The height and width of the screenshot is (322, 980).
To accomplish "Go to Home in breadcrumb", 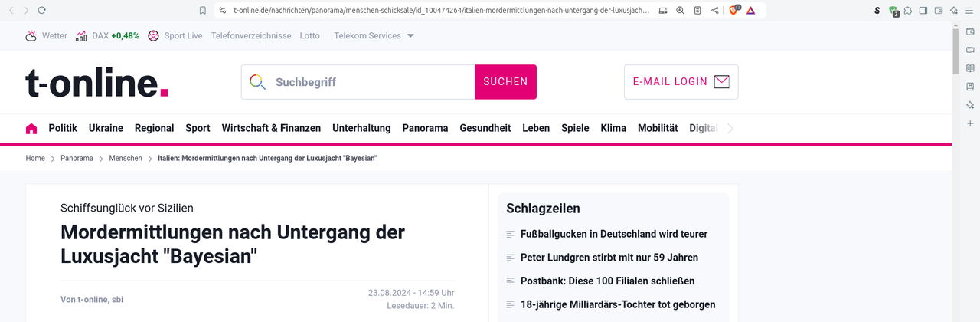I will point(35,158).
